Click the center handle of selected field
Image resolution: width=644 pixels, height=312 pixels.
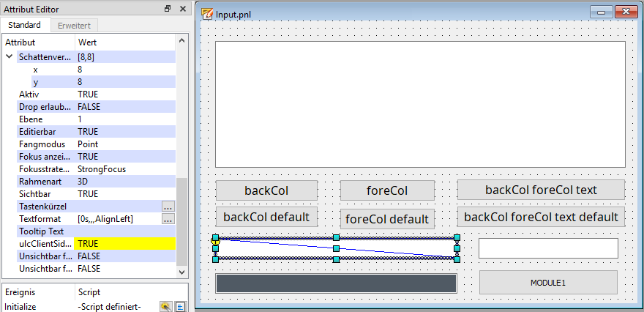336,248
